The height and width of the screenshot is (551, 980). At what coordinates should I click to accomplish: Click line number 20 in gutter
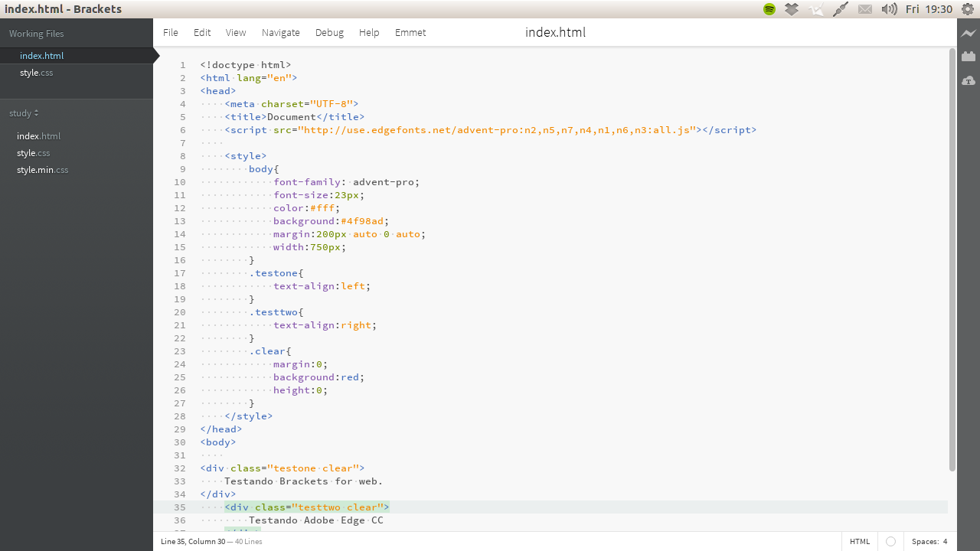pyautogui.click(x=180, y=312)
